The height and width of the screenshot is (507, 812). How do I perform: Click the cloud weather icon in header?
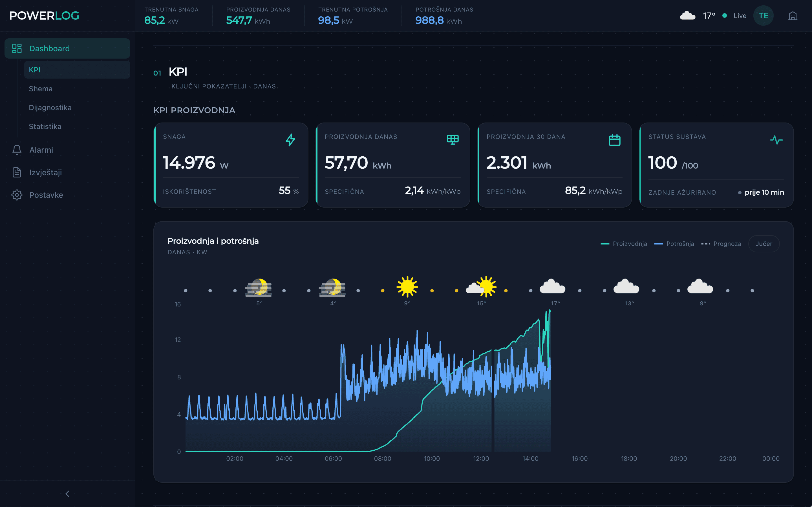[x=687, y=15]
